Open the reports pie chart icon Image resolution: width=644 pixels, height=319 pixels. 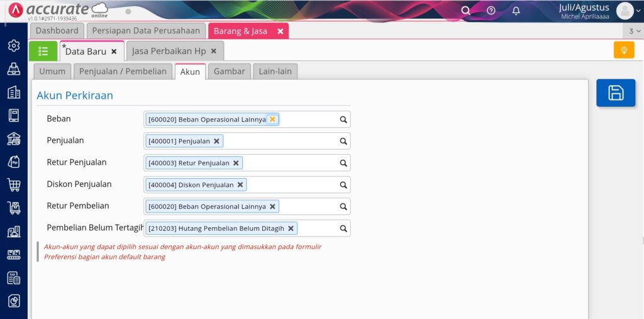pos(14,302)
